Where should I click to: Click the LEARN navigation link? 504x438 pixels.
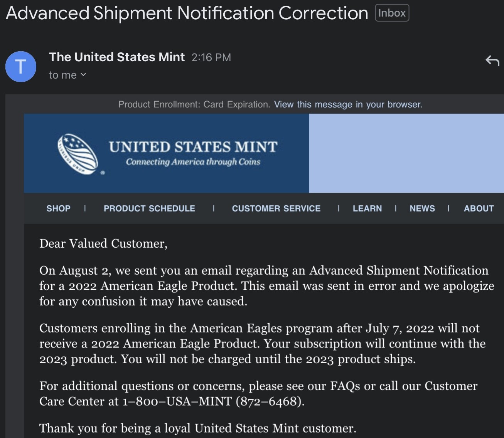tap(367, 208)
